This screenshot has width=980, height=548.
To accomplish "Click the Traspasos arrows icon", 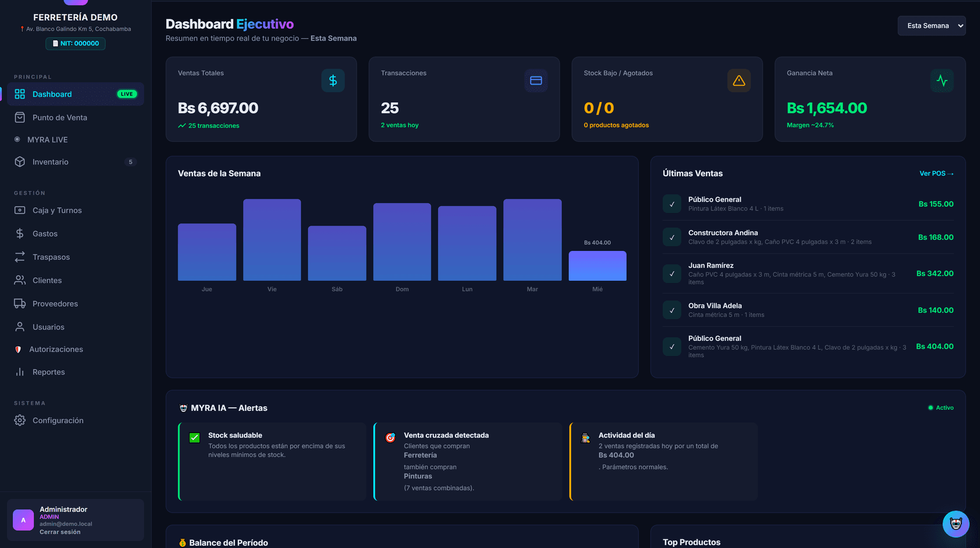I will (x=20, y=257).
